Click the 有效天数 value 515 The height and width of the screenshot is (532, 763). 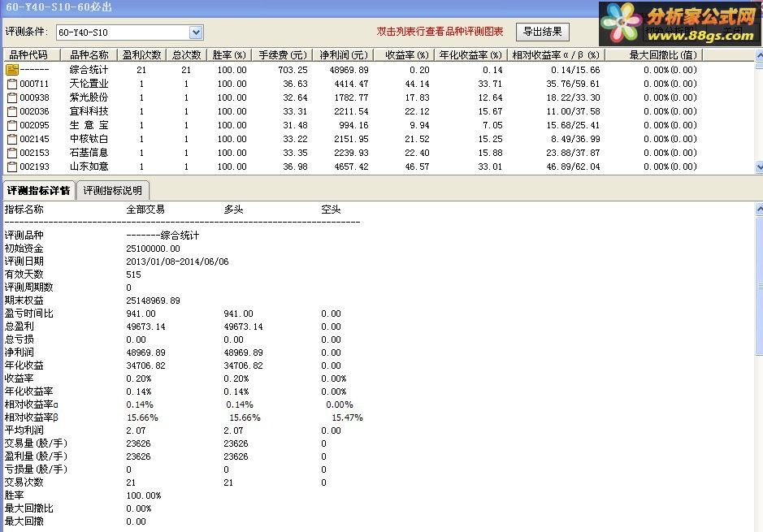[x=134, y=275]
